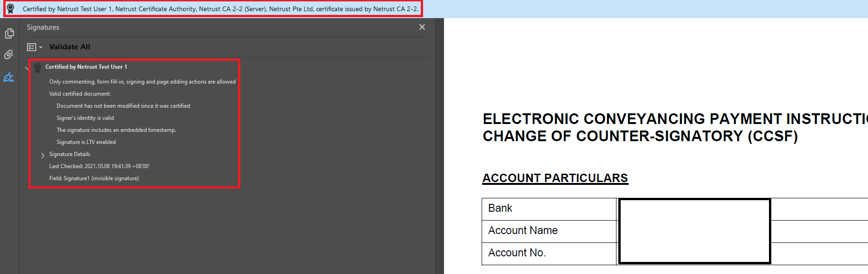
Task: Select the Signatures pen icon in sidebar
Action: [9, 77]
